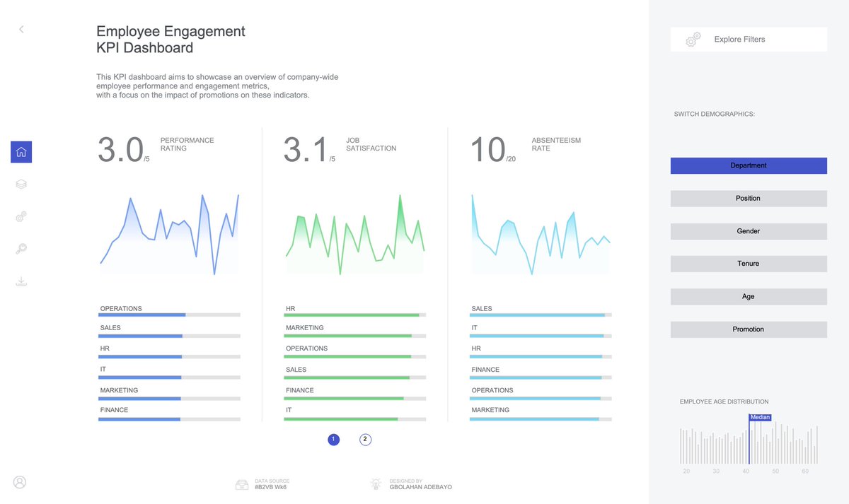Select the Employee Age Distribution heading
This screenshot has height=504, width=849.
724,402
